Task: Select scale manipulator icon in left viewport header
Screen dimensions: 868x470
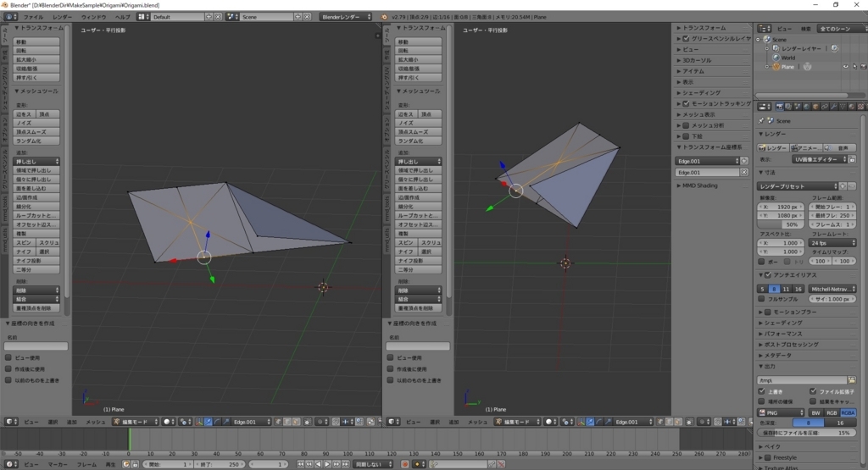Action: [226, 422]
